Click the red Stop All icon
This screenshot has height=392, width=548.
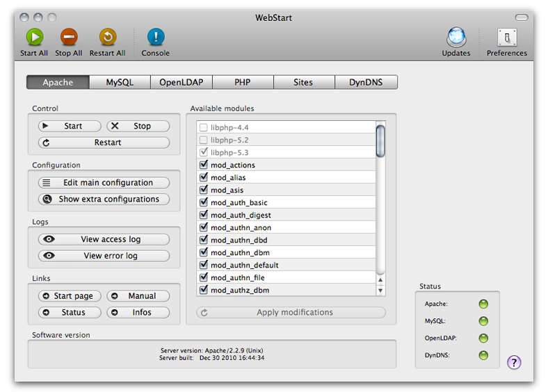tap(69, 37)
